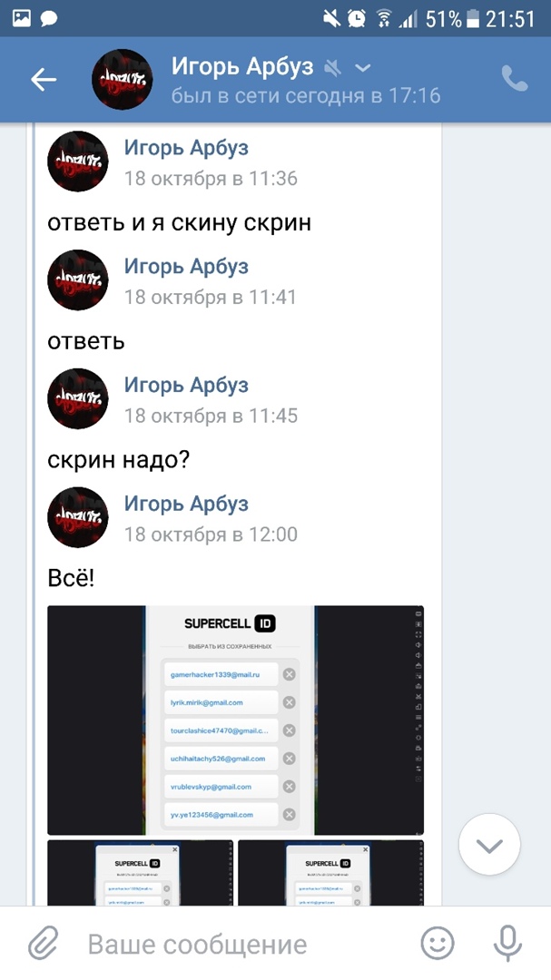Open sender name above 'ответь и я скину скрин'
The width and height of the screenshot is (551, 980).
tap(186, 148)
